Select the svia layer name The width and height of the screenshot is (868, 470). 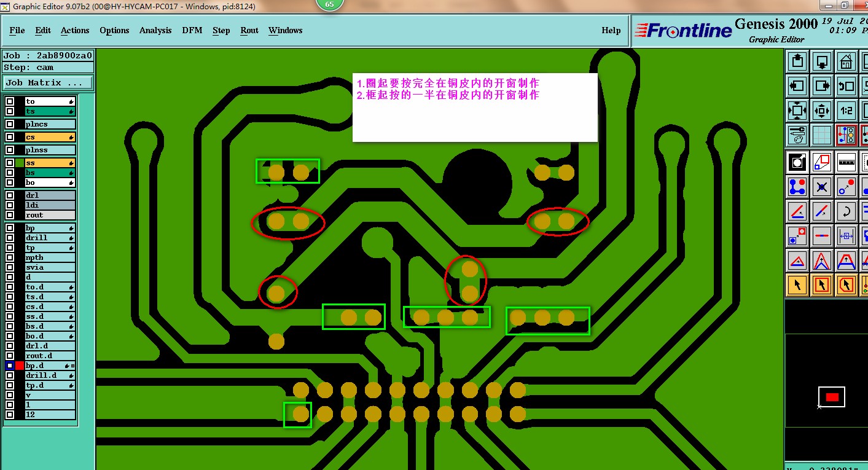[50, 267]
